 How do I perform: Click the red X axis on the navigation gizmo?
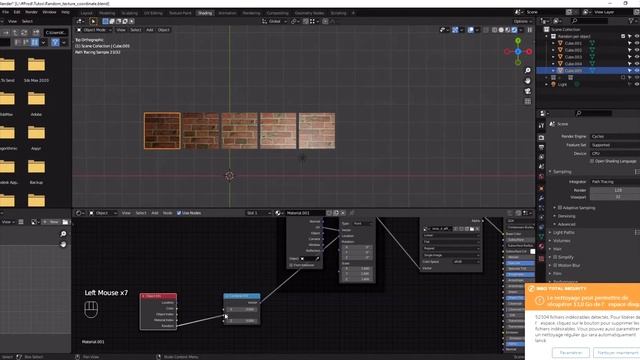[529, 52]
